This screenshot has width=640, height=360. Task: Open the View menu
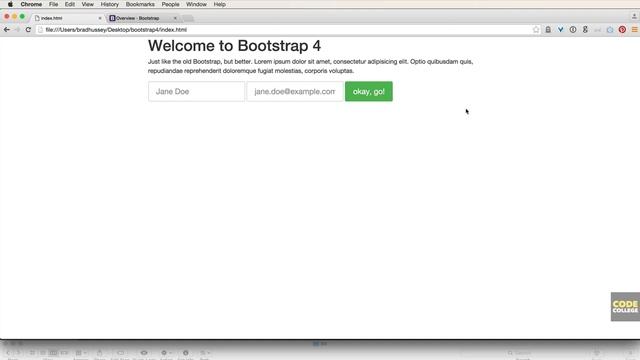(x=87, y=4)
